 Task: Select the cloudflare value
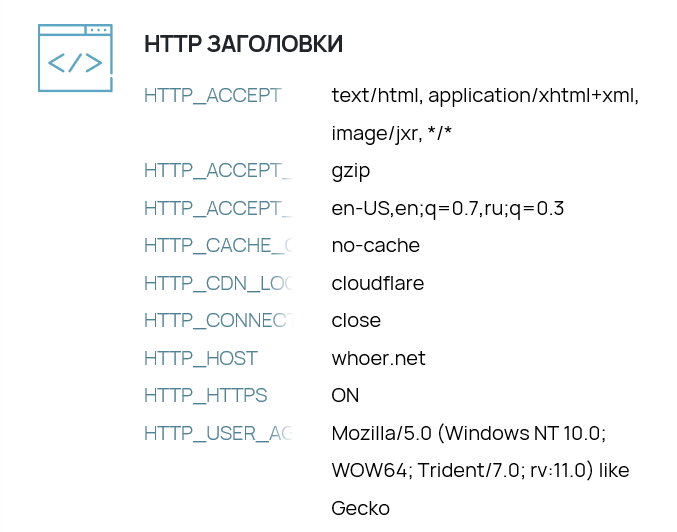pyautogui.click(x=377, y=284)
